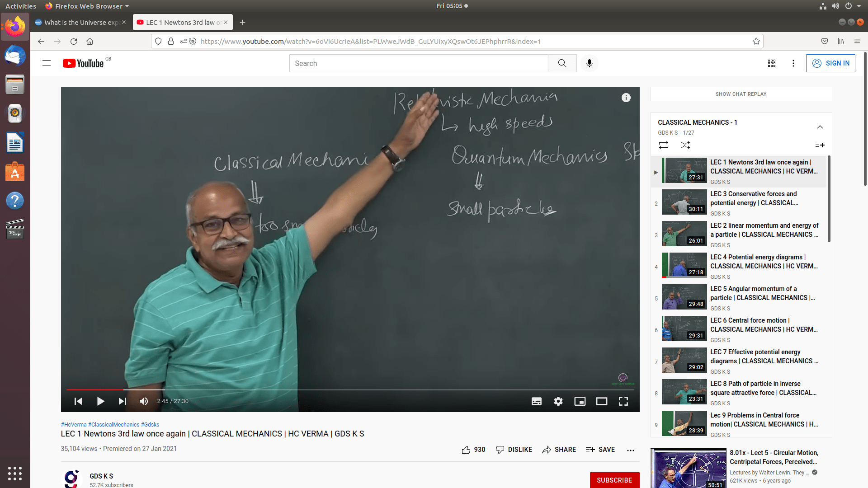Open LEC 3 Conservative forces video
868x488 pixels.
(x=739, y=203)
